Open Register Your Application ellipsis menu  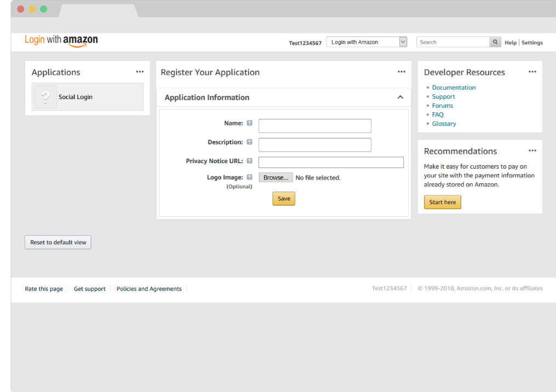402,72
